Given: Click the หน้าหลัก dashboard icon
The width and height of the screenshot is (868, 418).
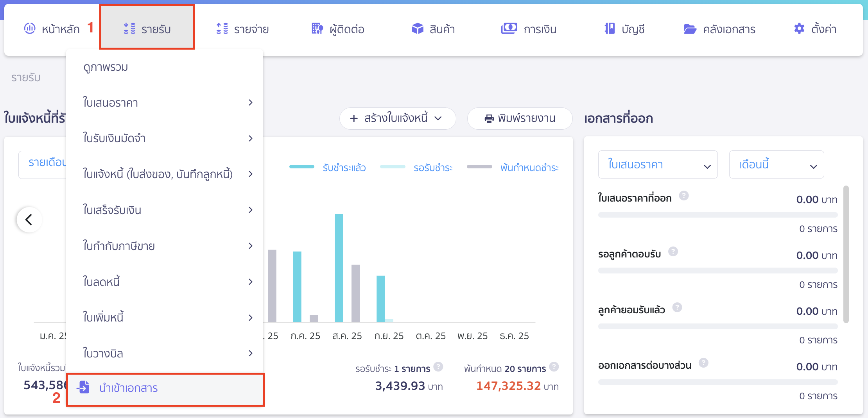Looking at the screenshot, I should (x=30, y=29).
